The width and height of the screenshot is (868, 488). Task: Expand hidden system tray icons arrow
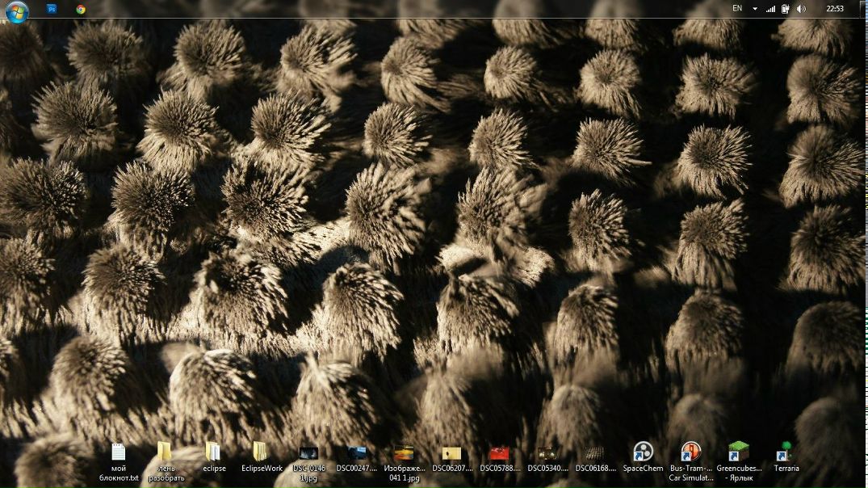click(x=755, y=9)
